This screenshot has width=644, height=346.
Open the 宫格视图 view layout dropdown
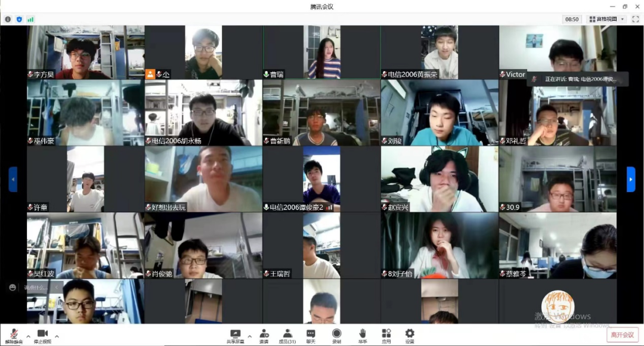(606, 19)
